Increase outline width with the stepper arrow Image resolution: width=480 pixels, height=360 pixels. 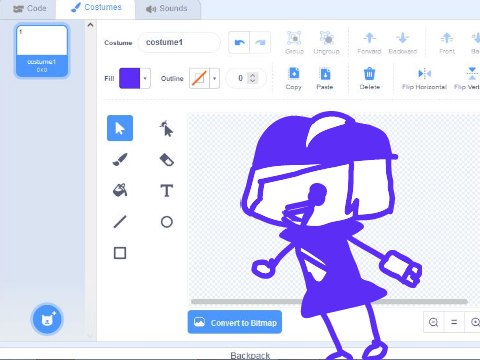pos(253,75)
